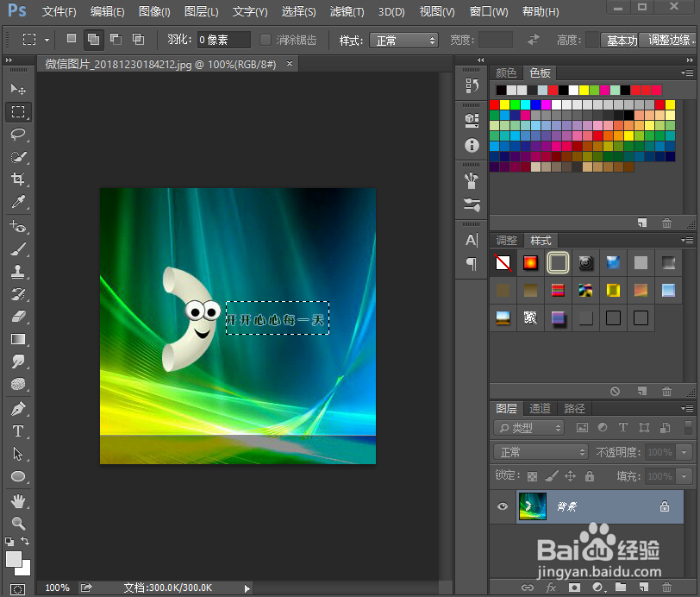Open the tool preset picker dropdown

47,40
